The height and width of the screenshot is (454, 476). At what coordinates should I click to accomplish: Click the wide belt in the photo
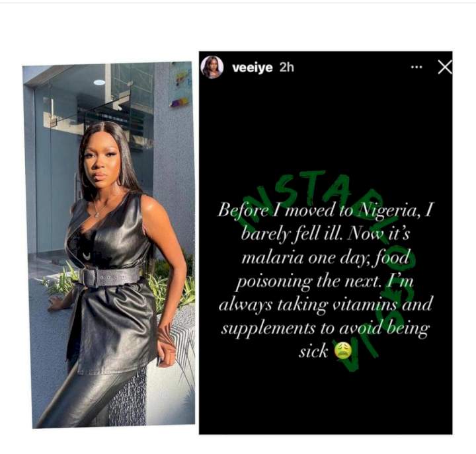click(110, 277)
